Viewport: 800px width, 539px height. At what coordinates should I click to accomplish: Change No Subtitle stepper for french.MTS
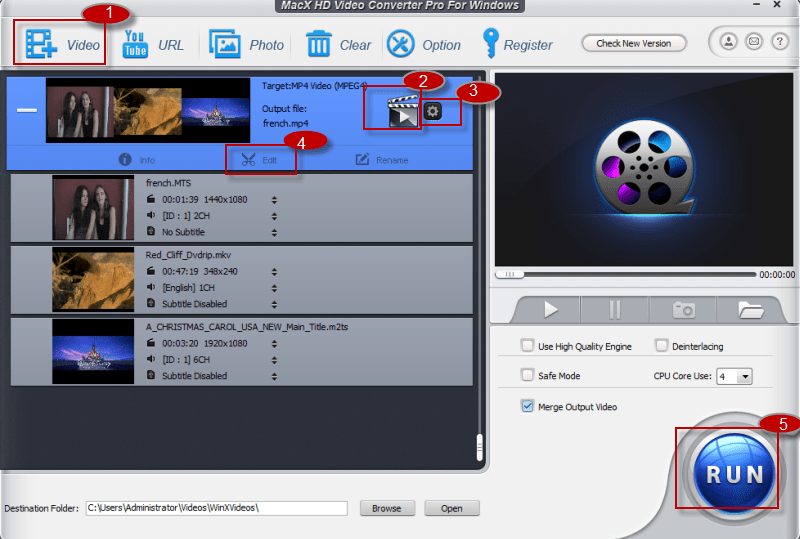tap(274, 233)
